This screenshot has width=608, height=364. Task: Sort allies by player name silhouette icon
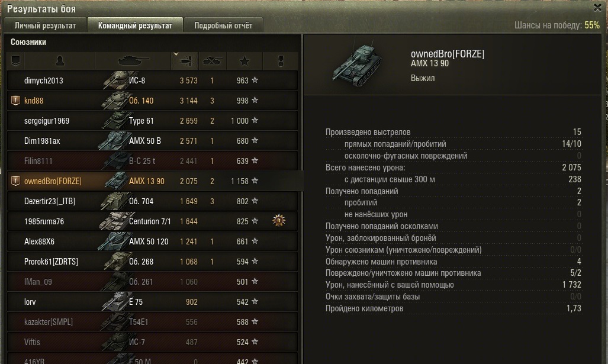(x=60, y=61)
